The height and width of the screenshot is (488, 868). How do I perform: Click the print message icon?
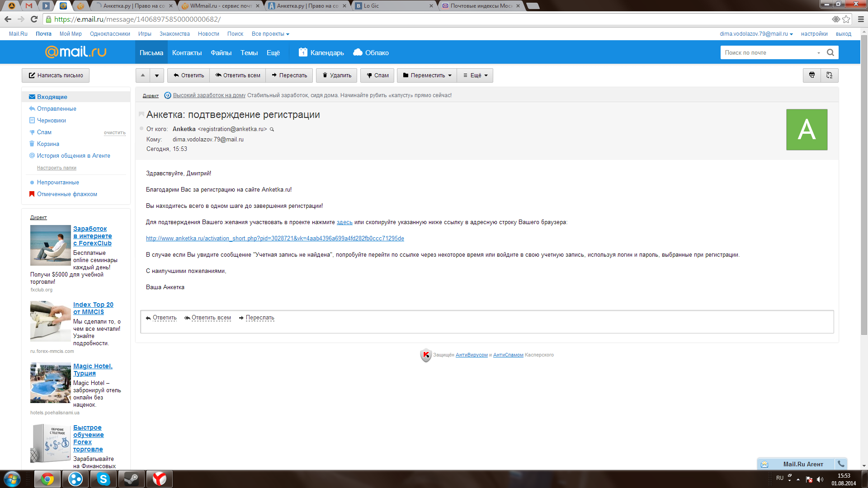tap(812, 75)
